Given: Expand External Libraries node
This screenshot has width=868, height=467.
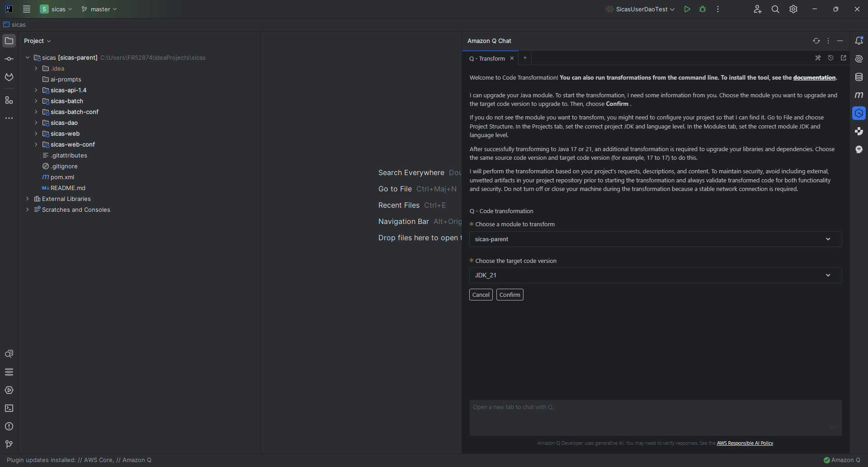Looking at the screenshot, I should click(x=28, y=199).
